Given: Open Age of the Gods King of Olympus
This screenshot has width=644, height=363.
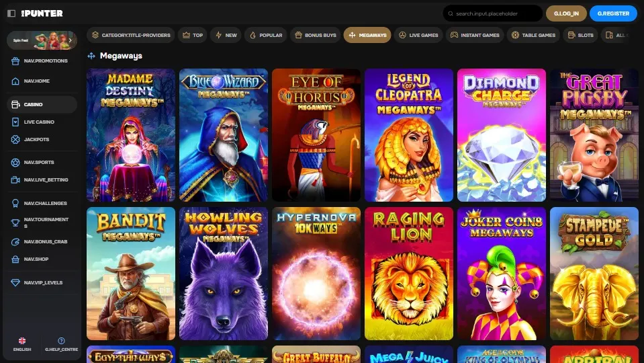Looking at the screenshot, I should pos(502,354).
